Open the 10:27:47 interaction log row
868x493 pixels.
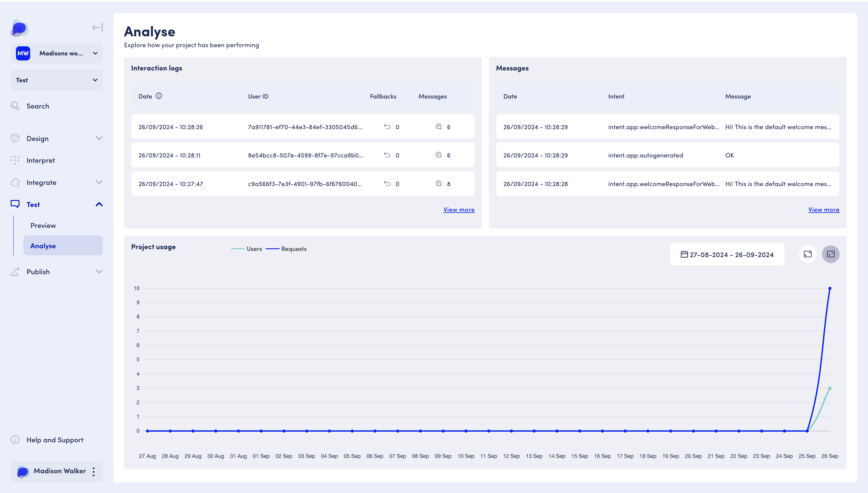tap(302, 184)
